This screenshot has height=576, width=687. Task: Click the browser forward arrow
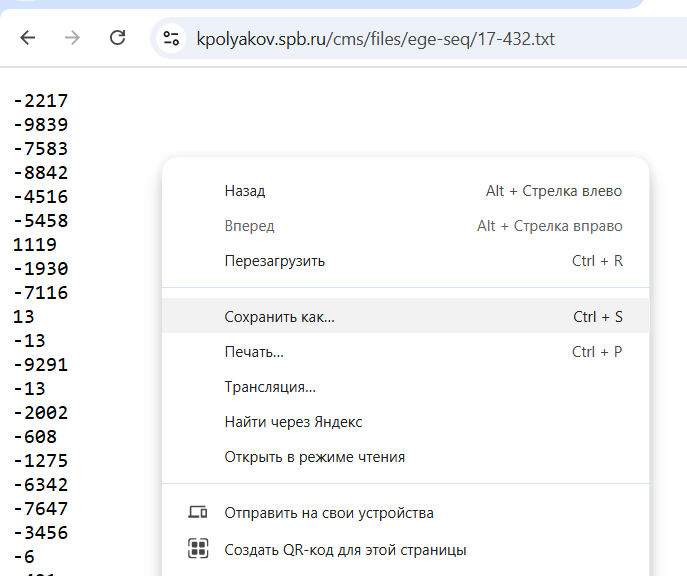click(72, 38)
